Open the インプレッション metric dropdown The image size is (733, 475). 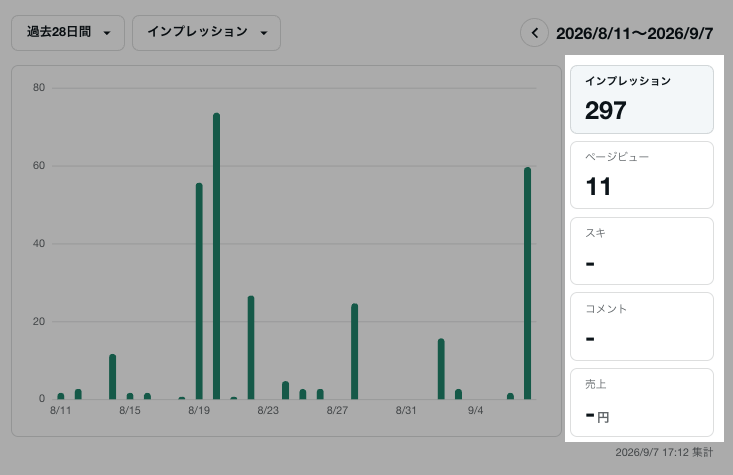tap(206, 33)
